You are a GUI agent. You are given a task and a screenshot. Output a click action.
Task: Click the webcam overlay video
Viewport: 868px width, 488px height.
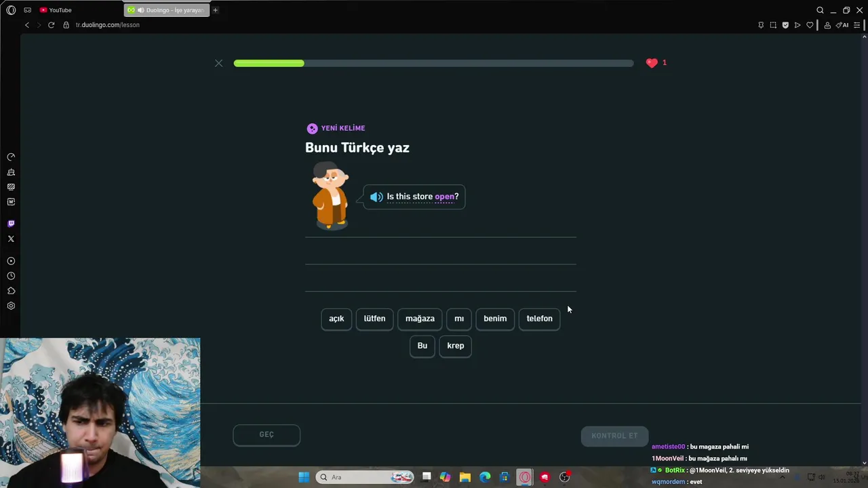pyautogui.click(x=100, y=413)
